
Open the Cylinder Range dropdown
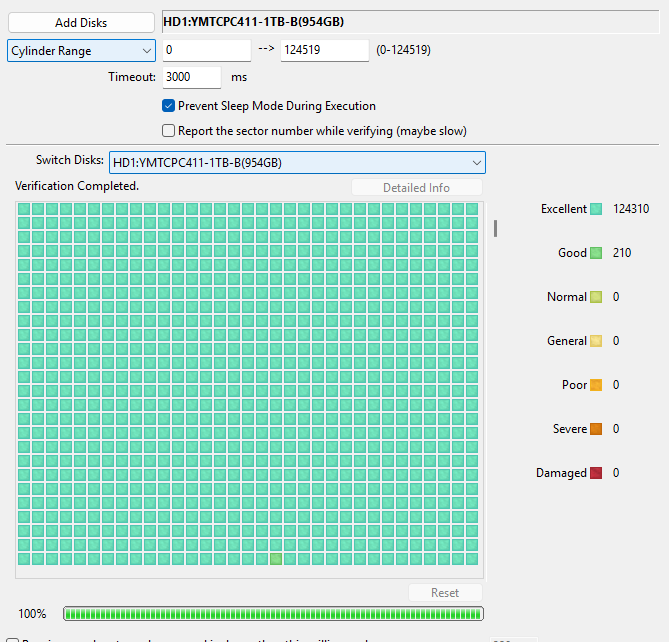(x=81, y=51)
